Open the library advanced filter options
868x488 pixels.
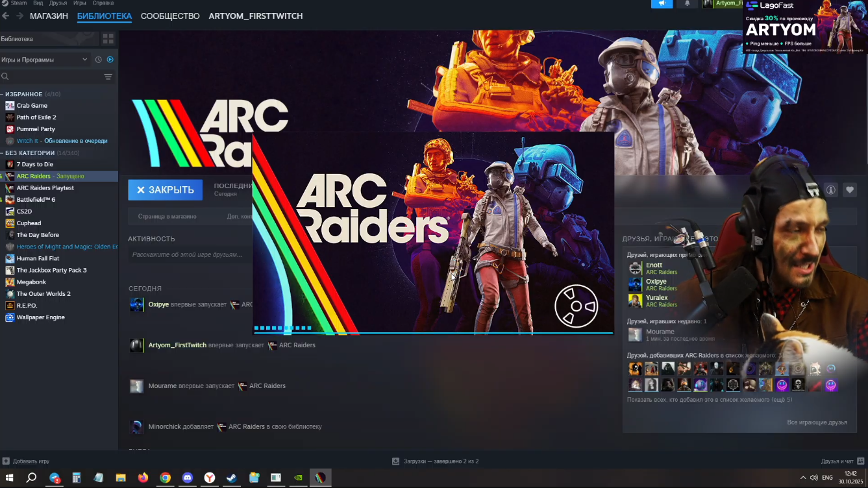tap(108, 77)
